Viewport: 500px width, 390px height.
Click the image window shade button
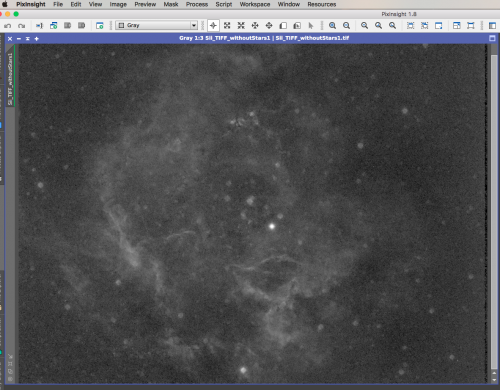[28, 39]
